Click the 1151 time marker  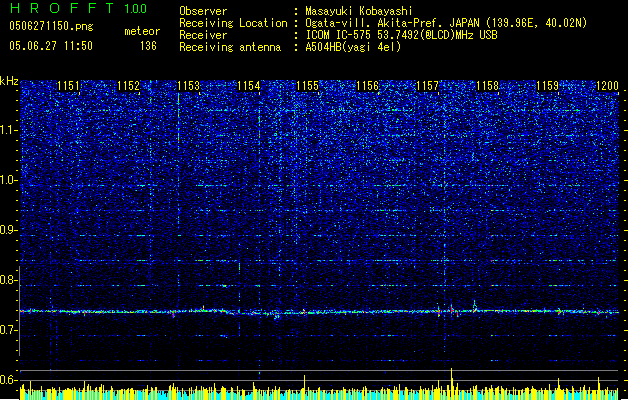(68, 85)
